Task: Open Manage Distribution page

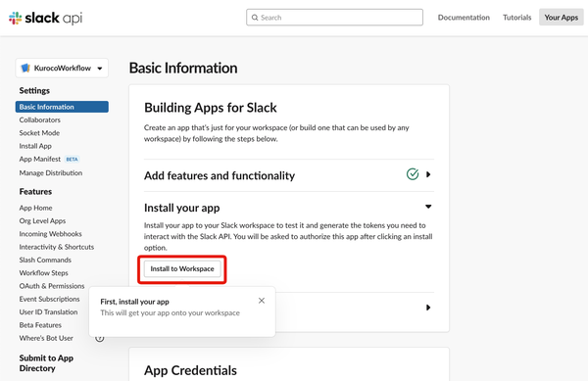Action: pos(51,172)
